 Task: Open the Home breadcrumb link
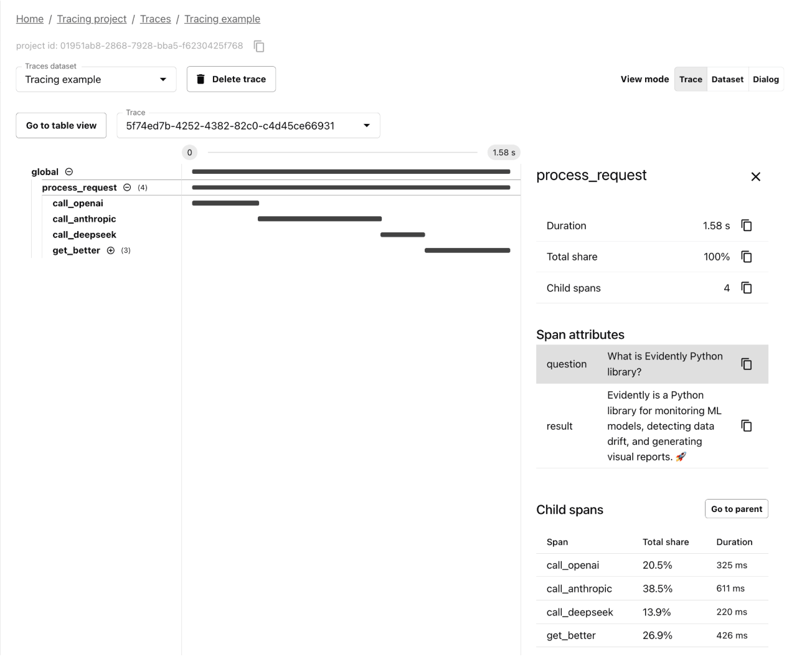click(x=29, y=19)
